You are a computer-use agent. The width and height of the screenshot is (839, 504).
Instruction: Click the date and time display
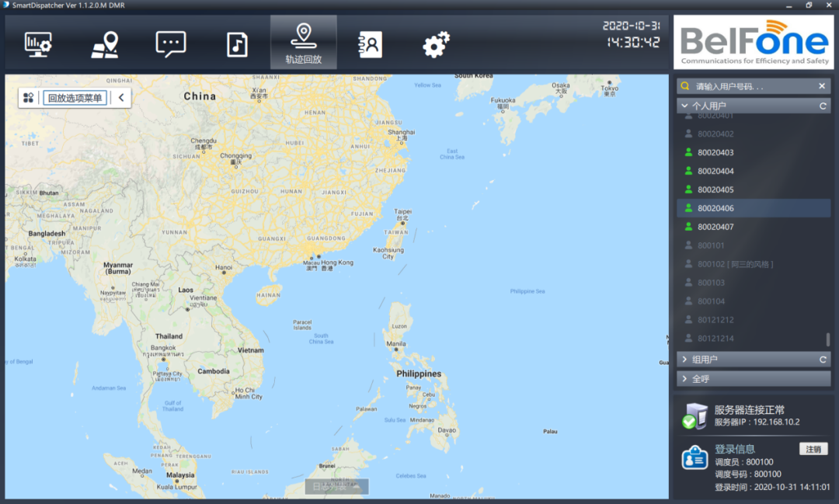[632, 33]
